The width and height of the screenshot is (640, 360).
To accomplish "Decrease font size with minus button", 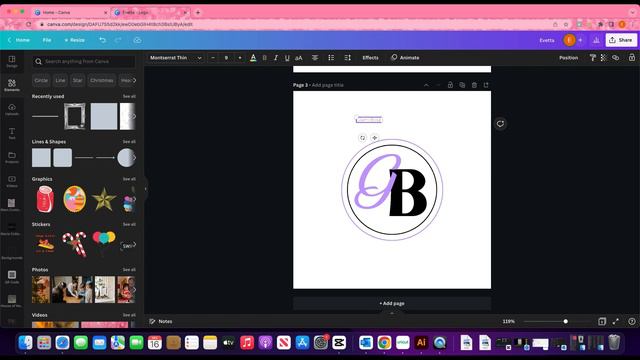I will click(x=213, y=58).
